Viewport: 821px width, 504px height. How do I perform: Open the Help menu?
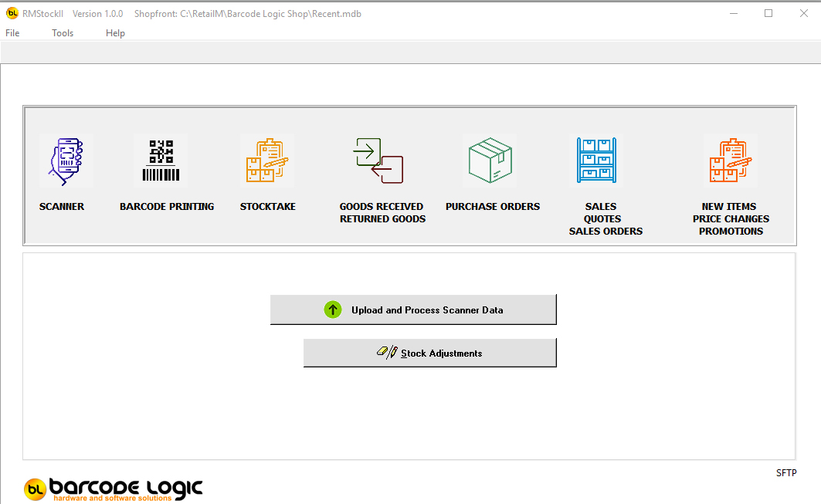click(115, 32)
